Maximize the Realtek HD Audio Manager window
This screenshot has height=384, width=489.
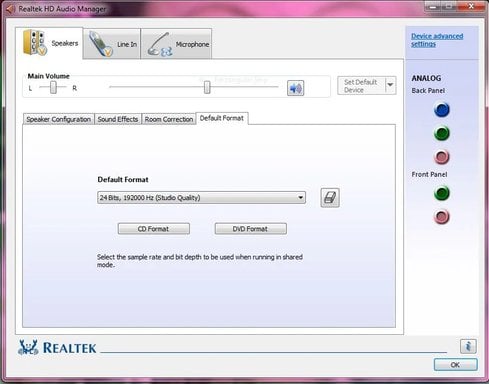[x=449, y=6]
